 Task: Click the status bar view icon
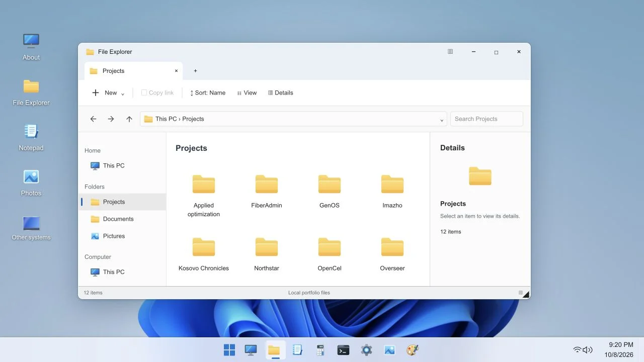pyautogui.click(x=521, y=293)
